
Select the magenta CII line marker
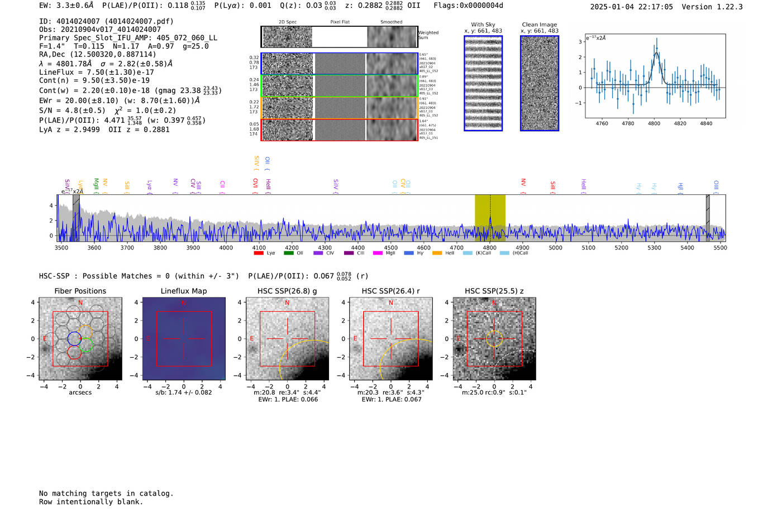click(x=222, y=187)
